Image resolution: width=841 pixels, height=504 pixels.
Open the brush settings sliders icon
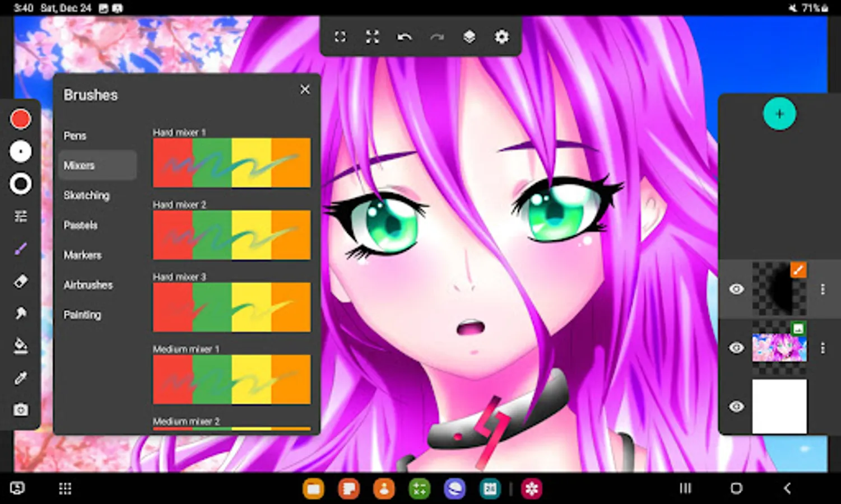[21, 216]
